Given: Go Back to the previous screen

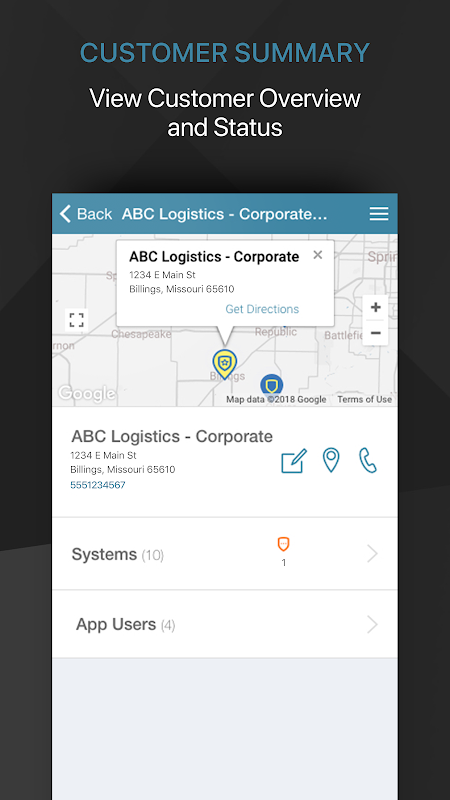Looking at the screenshot, I should coord(86,214).
